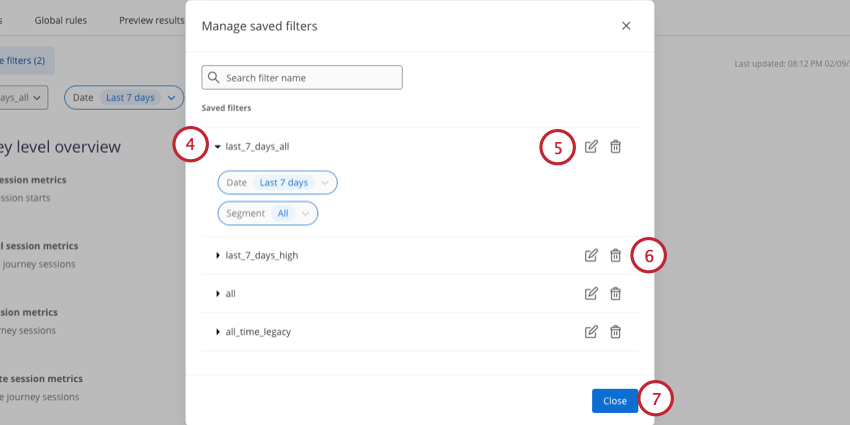
Task: Delete the last_7_days_all saved filter
Action: 615,146
